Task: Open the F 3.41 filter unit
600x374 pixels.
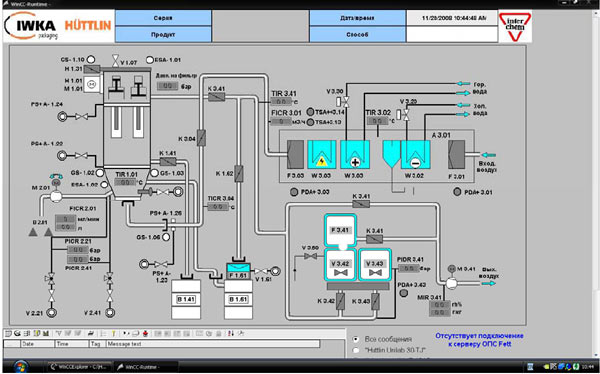Action: click(x=340, y=230)
